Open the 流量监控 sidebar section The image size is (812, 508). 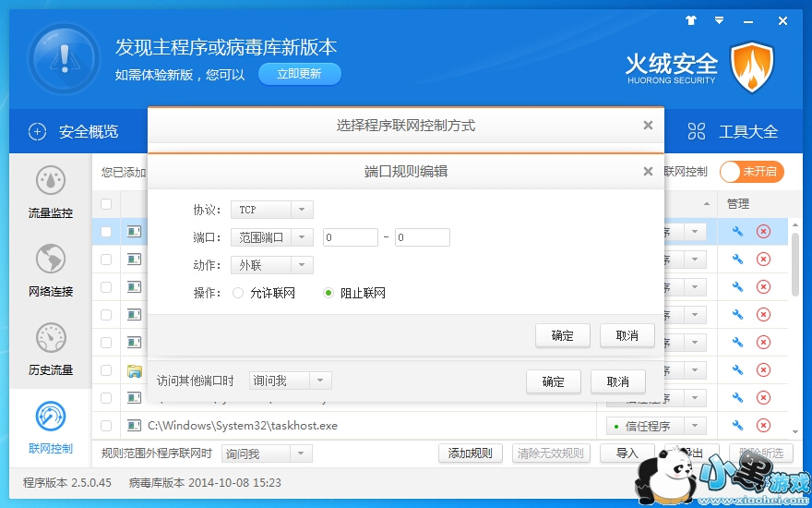(51, 192)
